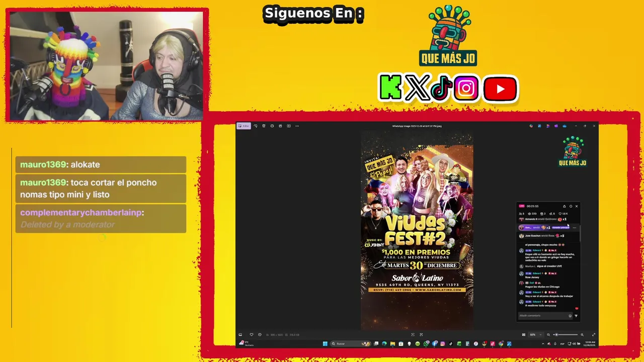644x362 pixels.
Task: Open File Explorer from the taskbar
Action: pyautogui.click(x=393, y=344)
